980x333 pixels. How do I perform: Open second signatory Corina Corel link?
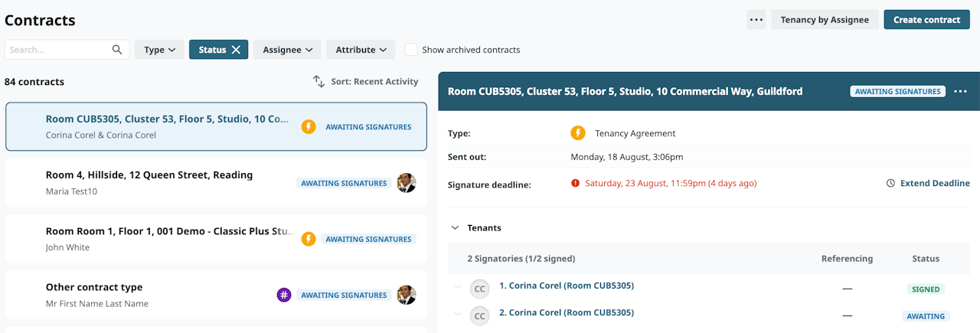click(566, 312)
